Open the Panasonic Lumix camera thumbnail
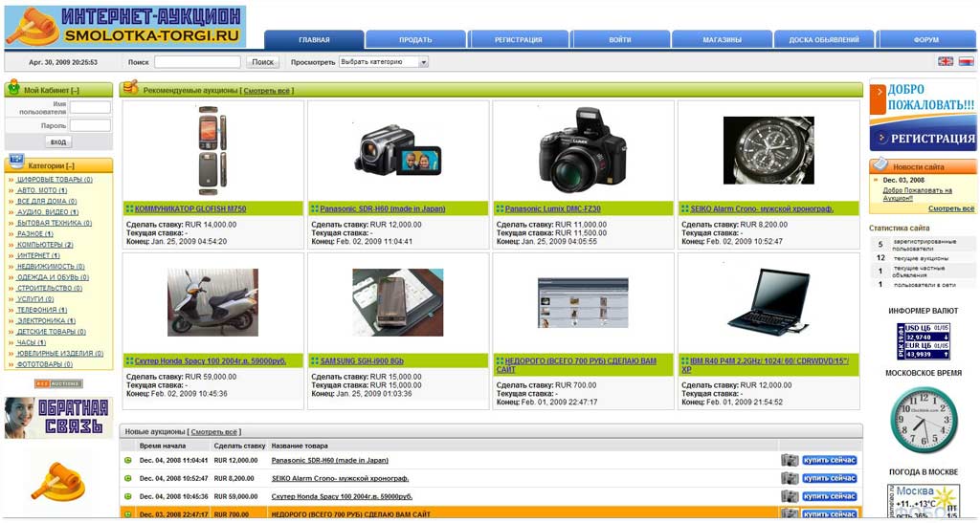 click(583, 150)
